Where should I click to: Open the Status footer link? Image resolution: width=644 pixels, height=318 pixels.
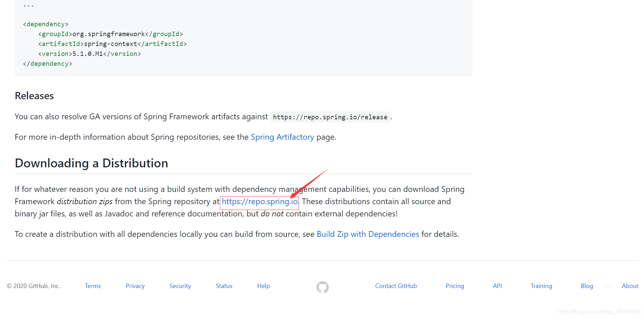click(x=224, y=286)
